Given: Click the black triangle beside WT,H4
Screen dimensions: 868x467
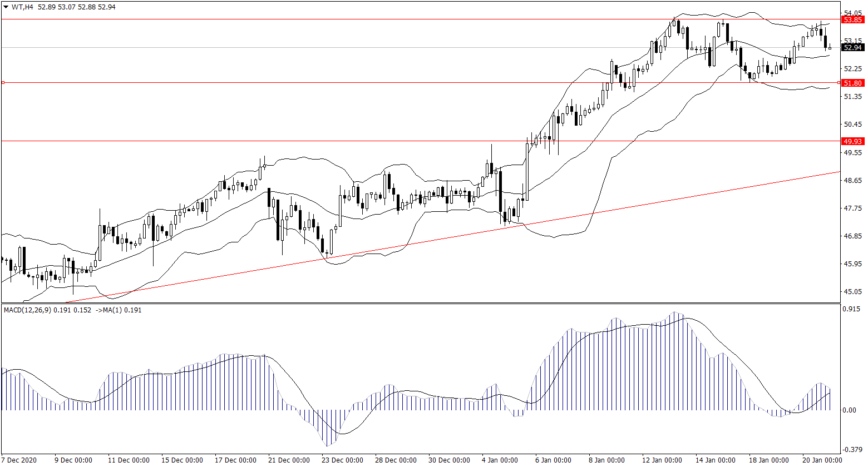Looking at the screenshot, I should (6, 8).
